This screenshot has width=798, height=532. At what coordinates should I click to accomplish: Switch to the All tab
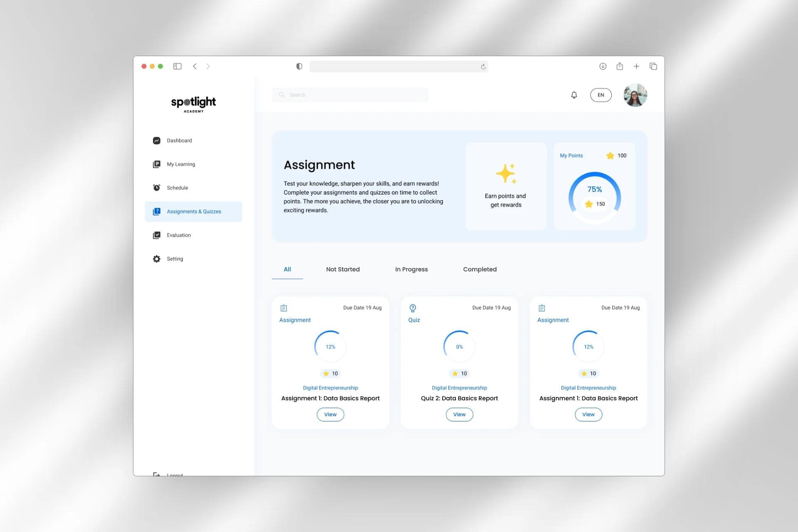[x=287, y=269]
